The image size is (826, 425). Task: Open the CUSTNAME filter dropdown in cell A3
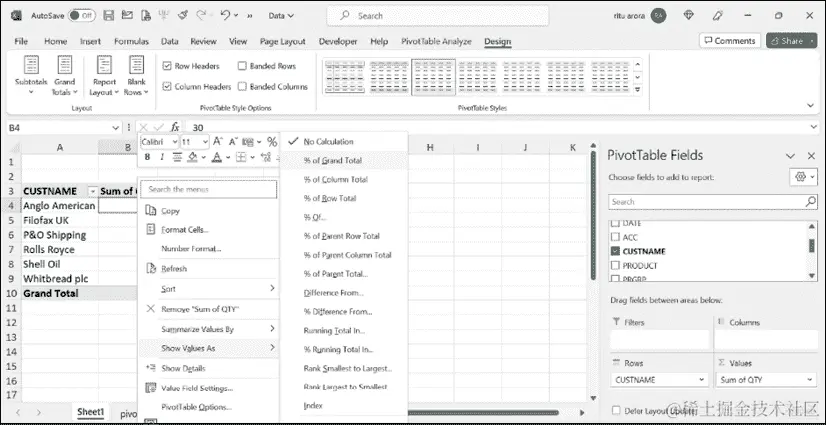pos(93,191)
